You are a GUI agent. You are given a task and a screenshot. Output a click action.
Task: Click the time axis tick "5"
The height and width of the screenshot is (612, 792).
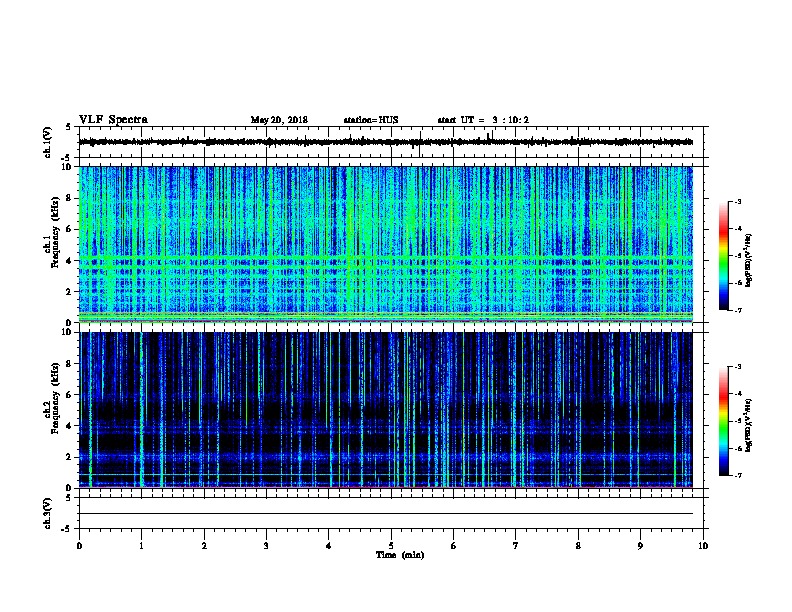click(391, 545)
